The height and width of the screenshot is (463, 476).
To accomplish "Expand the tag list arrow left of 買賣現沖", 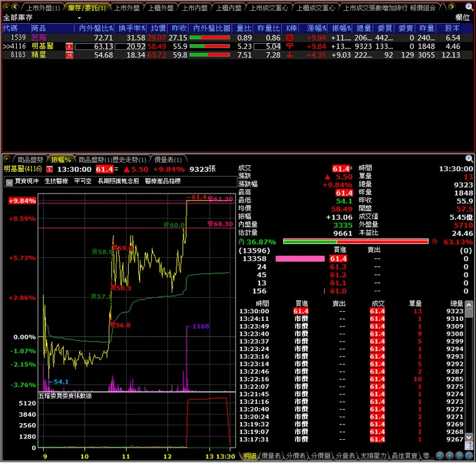I will coord(10,182).
